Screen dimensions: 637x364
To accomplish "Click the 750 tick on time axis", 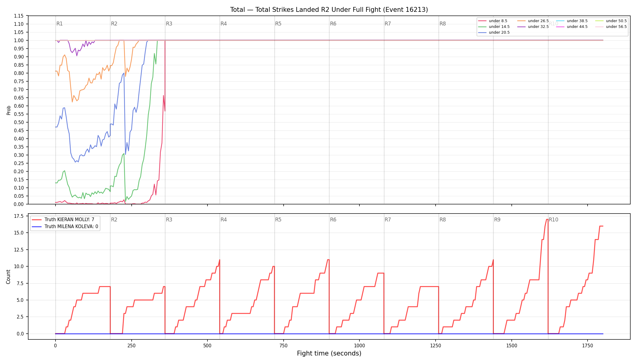I will coord(284,345).
